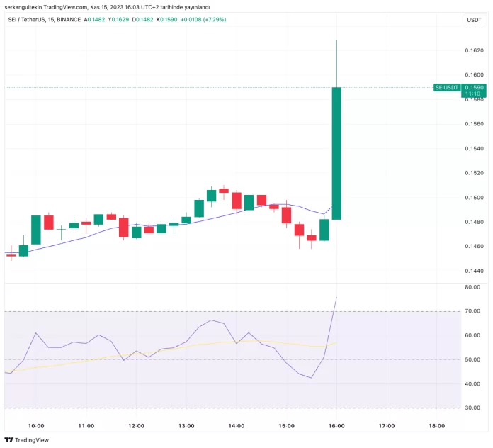
Task: Open the TradingView text link beside the logo
Action: pos(33,439)
